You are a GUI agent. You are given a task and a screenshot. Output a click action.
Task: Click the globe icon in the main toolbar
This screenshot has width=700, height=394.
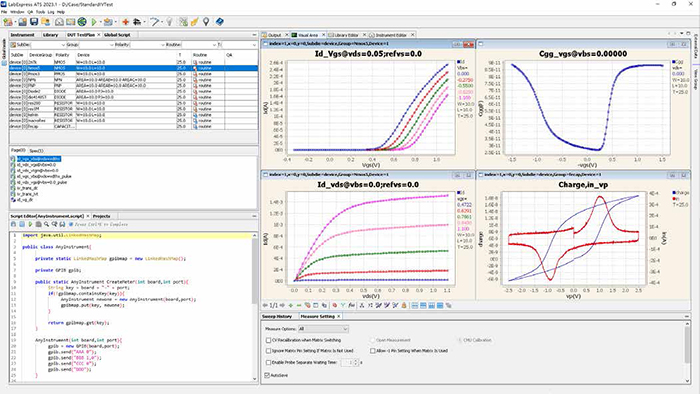[x=82, y=21]
